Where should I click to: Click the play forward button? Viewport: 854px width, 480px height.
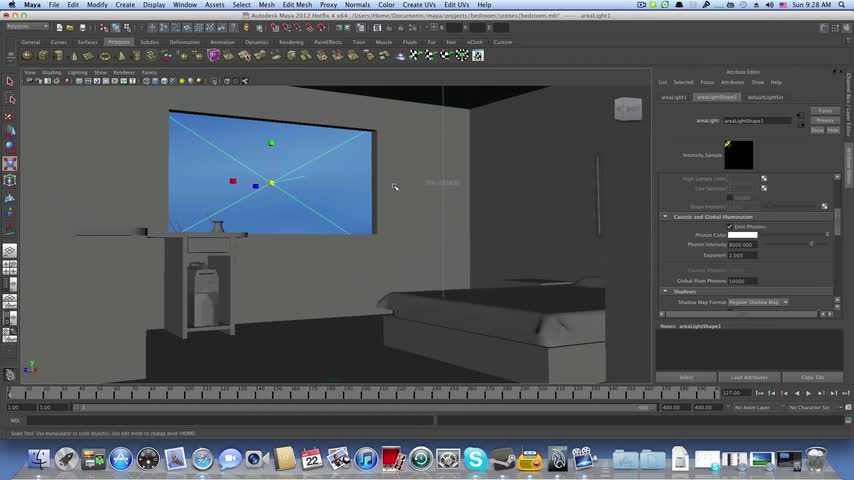(809, 393)
